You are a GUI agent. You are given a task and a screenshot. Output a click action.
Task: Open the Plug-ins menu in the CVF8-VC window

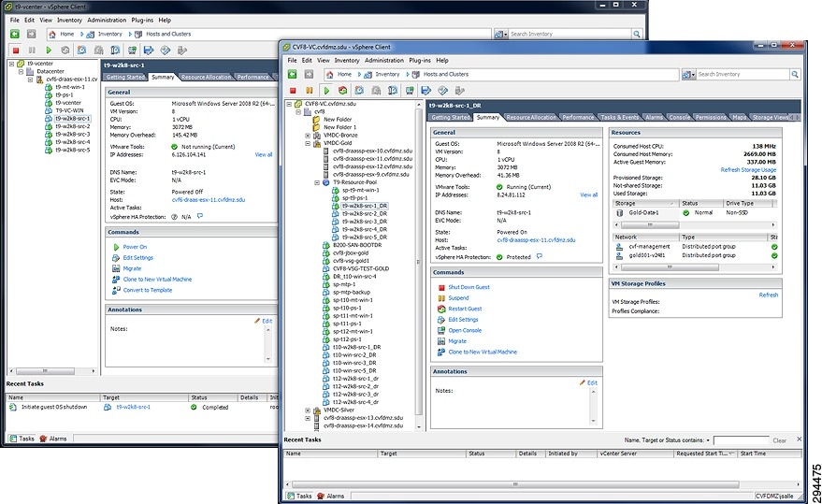coord(420,61)
